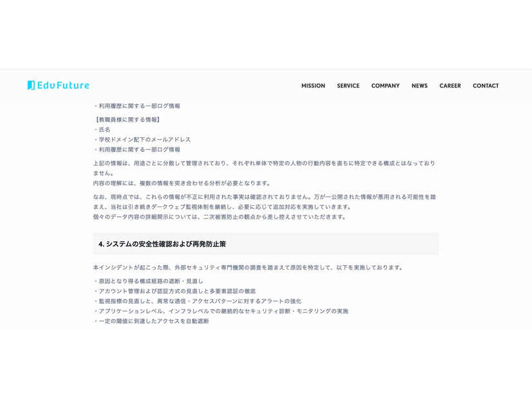Click the bullet 原因となり得る構成経路の遮断・見直し

coord(149,281)
